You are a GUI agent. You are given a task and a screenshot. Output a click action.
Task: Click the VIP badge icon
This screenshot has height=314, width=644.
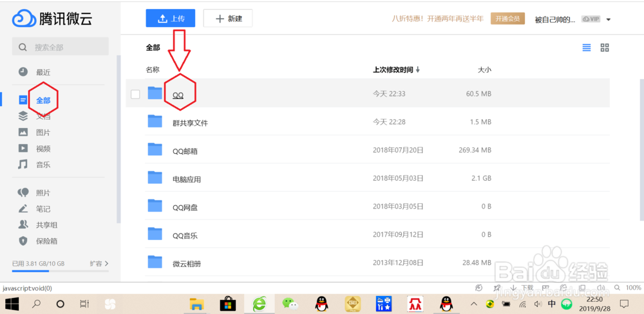(x=591, y=19)
